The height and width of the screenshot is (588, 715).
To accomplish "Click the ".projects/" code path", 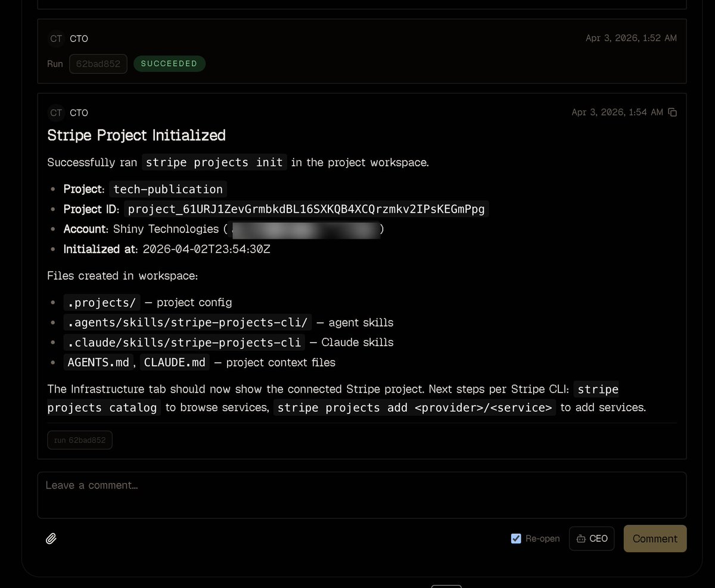I will coord(102,303).
